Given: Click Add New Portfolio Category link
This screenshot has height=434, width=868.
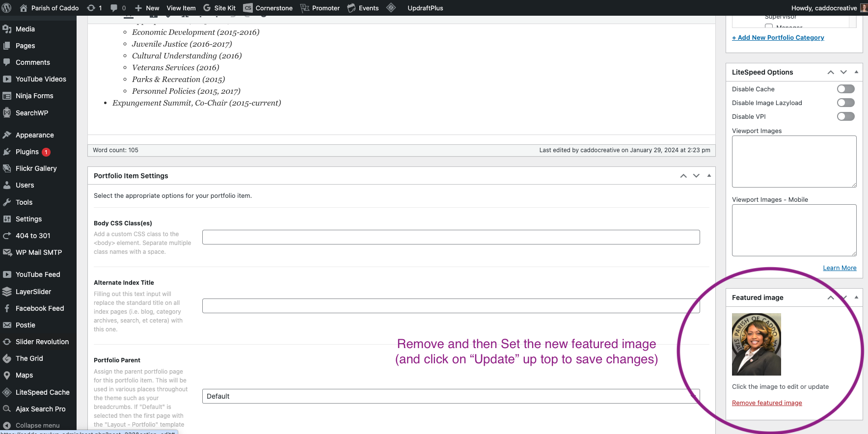Looking at the screenshot, I should pyautogui.click(x=778, y=38).
